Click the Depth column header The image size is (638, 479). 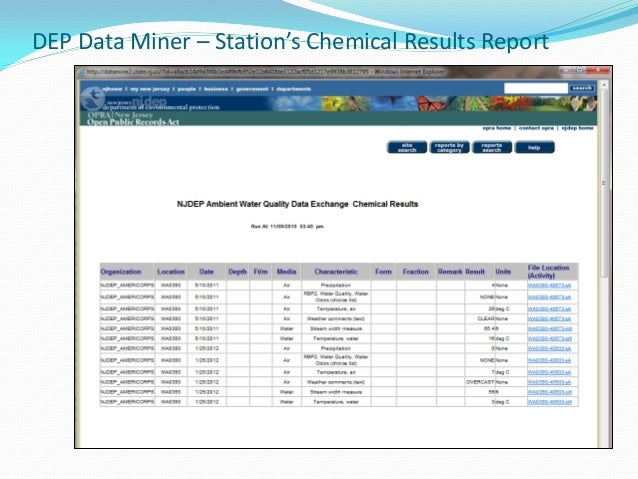pyautogui.click(x=238, y=272)
